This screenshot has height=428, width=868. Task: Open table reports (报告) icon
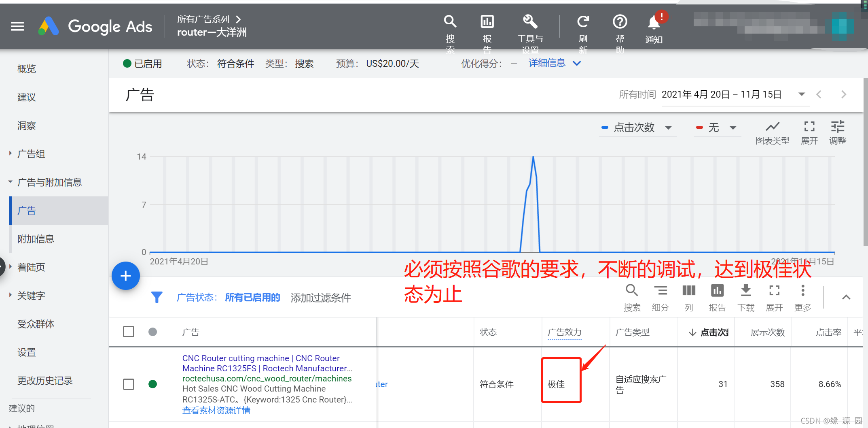coord(717,290)
